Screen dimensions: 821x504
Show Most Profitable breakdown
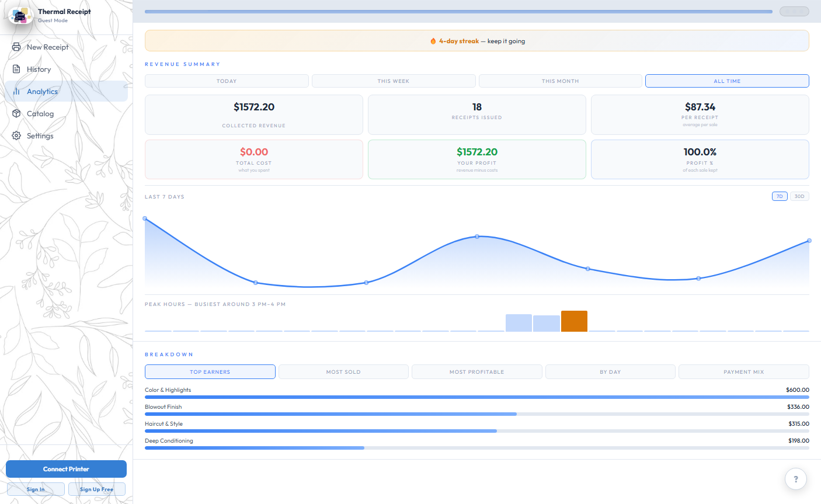(x=476, y=371)
